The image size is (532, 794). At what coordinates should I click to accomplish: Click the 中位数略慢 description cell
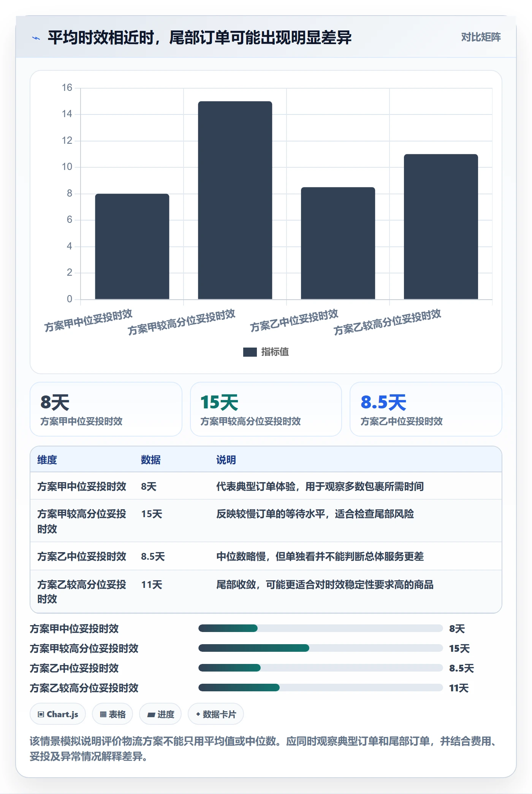[320, 557]
